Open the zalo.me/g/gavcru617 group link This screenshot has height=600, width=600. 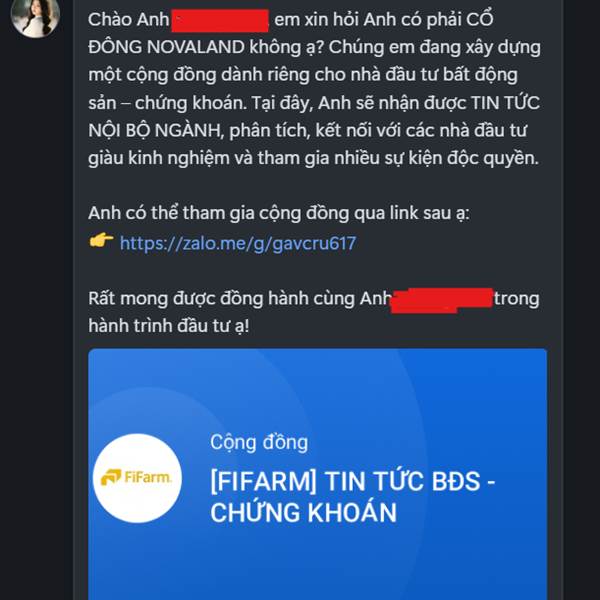pos(238,243)
